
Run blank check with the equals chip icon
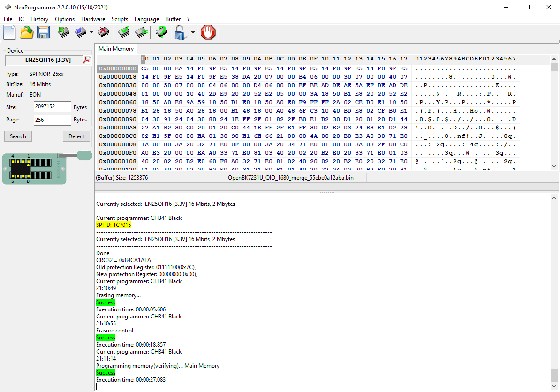click(x=142, y=32)
